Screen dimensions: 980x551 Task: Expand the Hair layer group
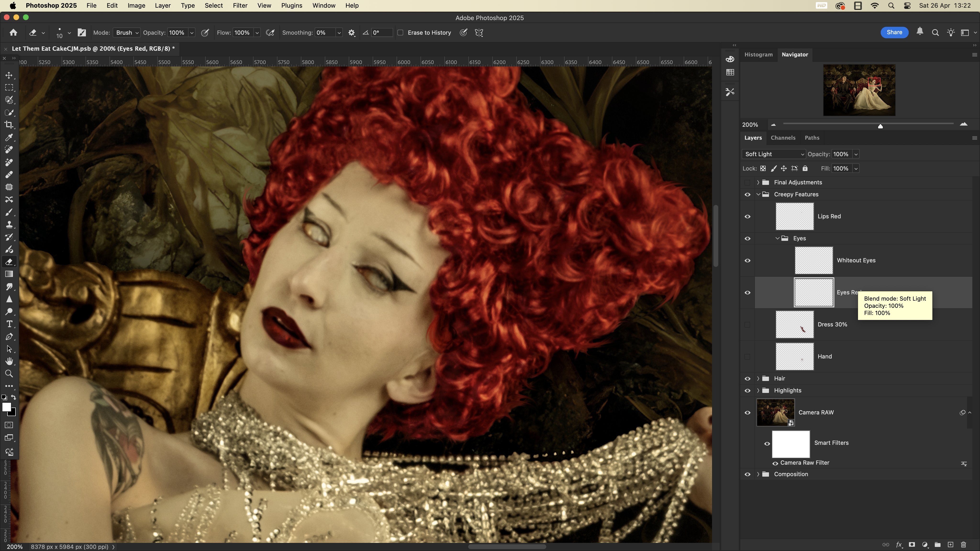click(758, 378)
